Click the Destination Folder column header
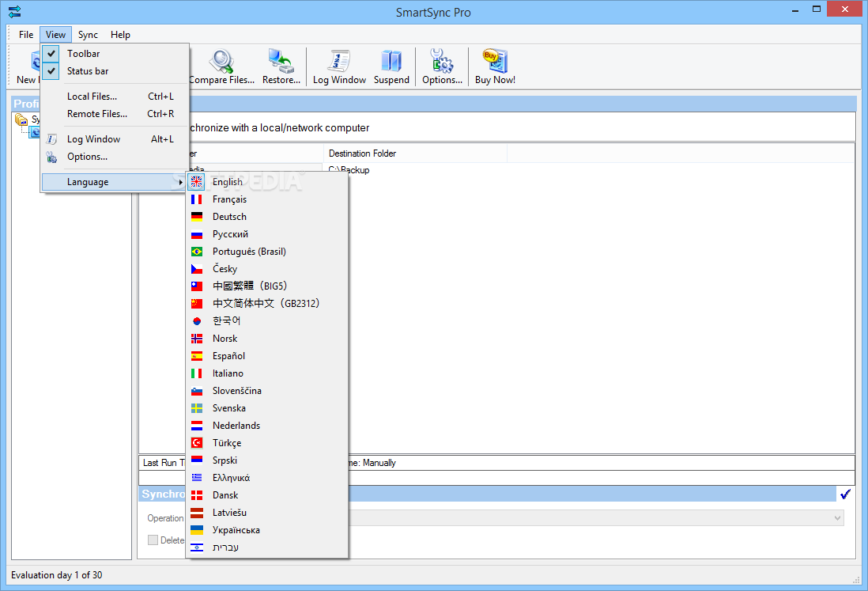 (x=415, y=153)
